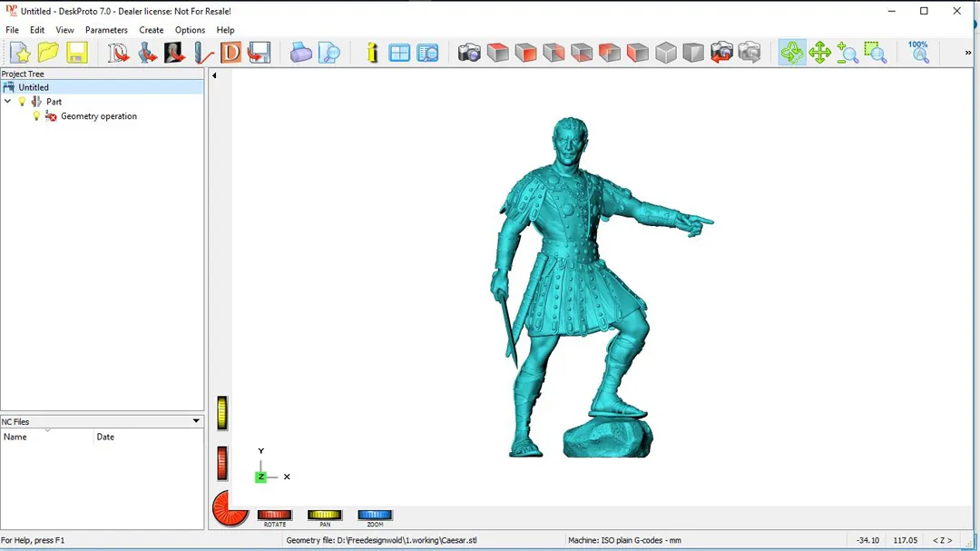
Task: Select top view cube icon
Action: tap(497, 53)
